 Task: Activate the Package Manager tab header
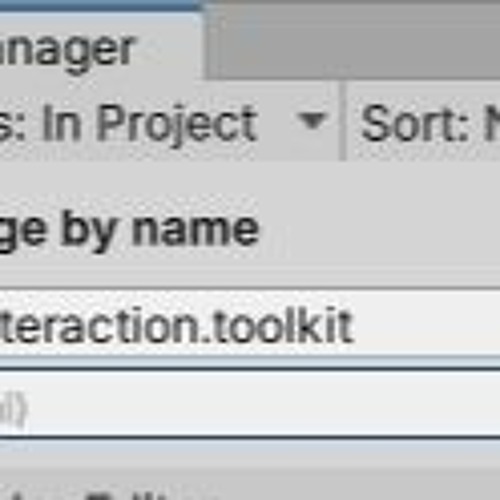(x=100, y=43)
